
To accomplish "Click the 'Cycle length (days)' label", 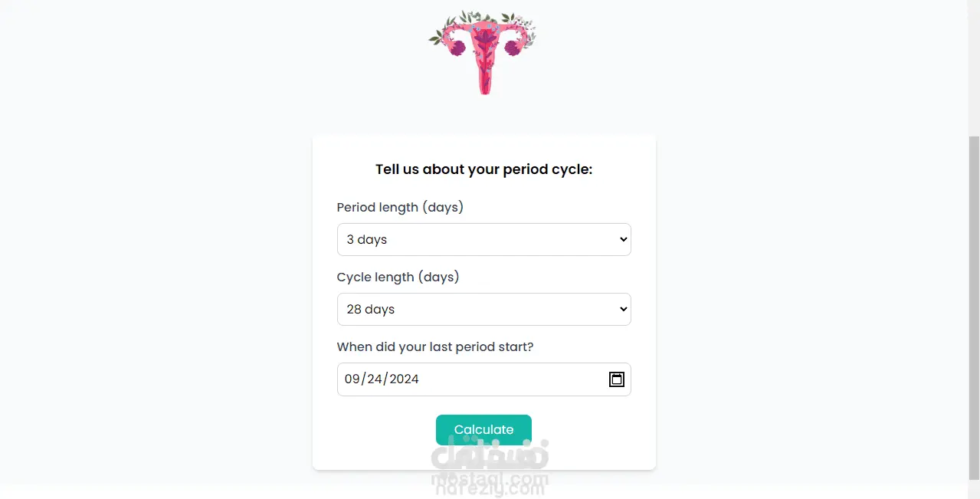I will coord(398,277).
